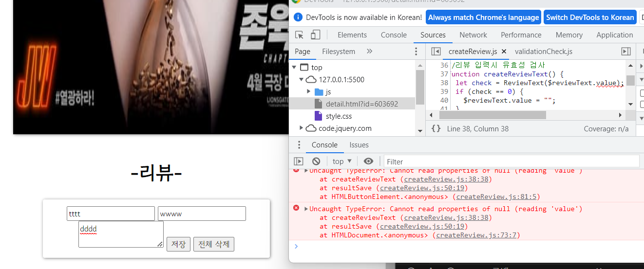Click the code editor horizontal scrollbar
Screen dimensions: 644x269
pyautogui.click(x=492, y=115)
